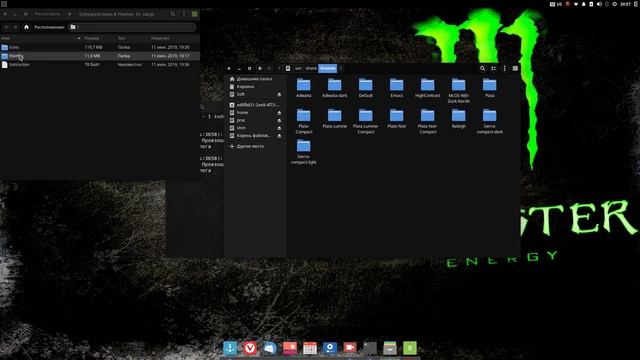This screenshot has width=640, height=360.
Task: Click the green icon in archive window header
Action: pos(195,14)
